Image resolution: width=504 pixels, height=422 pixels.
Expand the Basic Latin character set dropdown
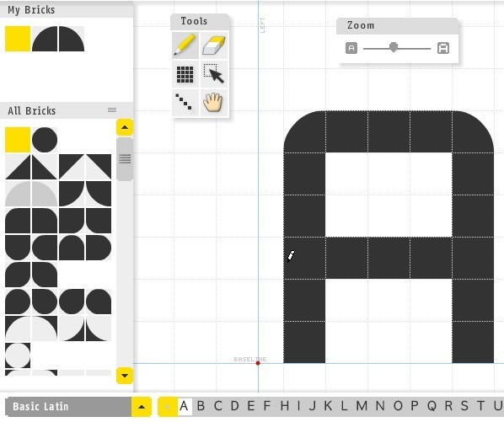click(x=142, y=407)
